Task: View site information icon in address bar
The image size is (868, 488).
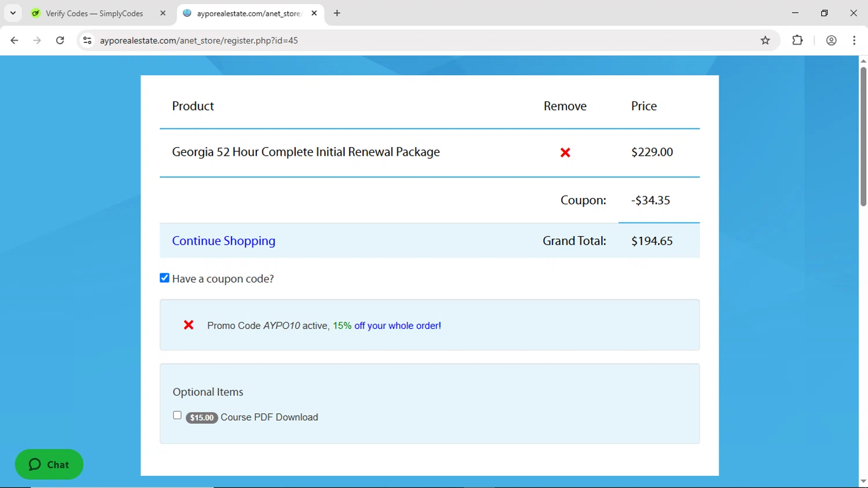Action: click(x=87, y=41)
